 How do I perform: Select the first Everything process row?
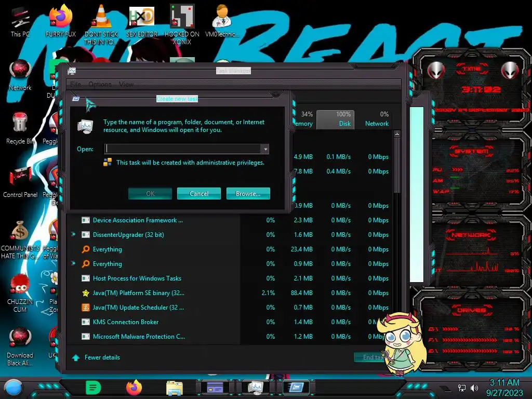click(x=230, y=249)
